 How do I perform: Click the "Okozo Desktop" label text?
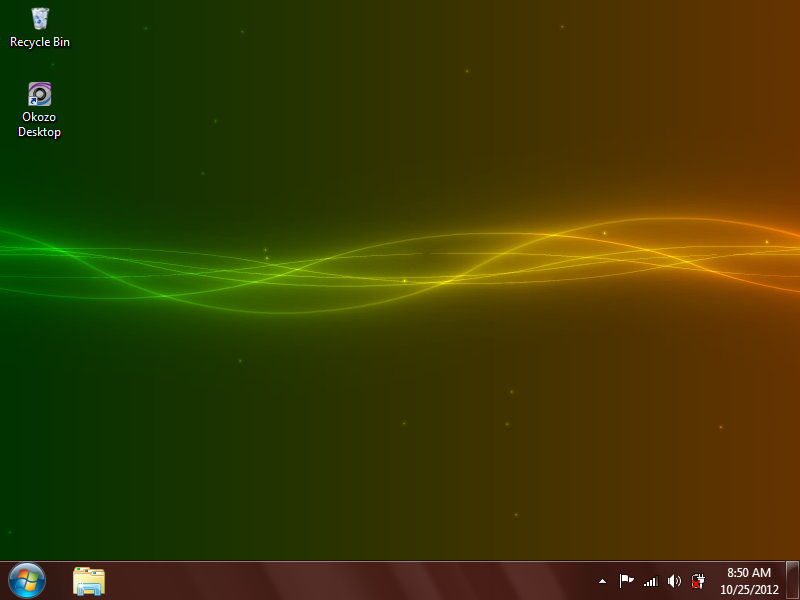coord(39,124)
